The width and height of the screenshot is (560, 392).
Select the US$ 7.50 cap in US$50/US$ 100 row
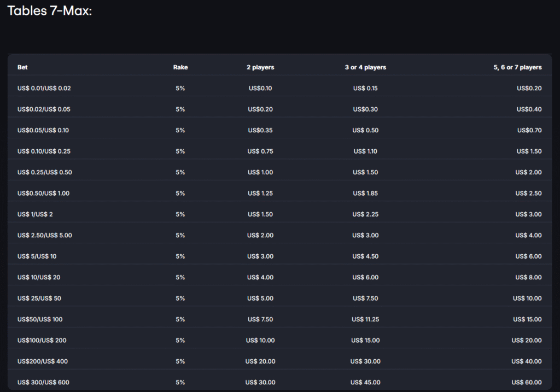[x=260, y=319]
